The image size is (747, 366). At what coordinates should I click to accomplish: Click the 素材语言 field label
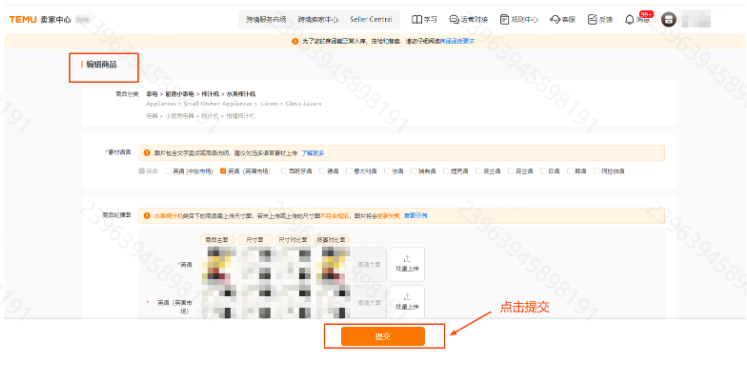120,152
